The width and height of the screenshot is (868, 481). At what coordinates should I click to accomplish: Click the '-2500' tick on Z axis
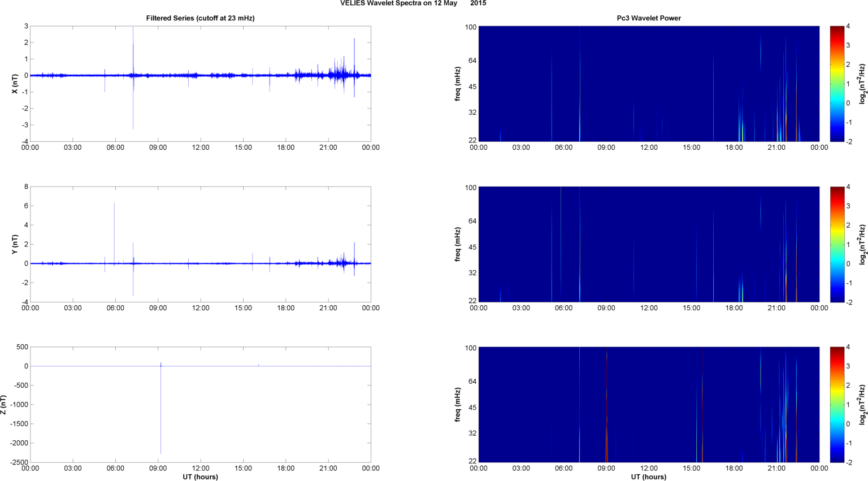coord(18,462)
